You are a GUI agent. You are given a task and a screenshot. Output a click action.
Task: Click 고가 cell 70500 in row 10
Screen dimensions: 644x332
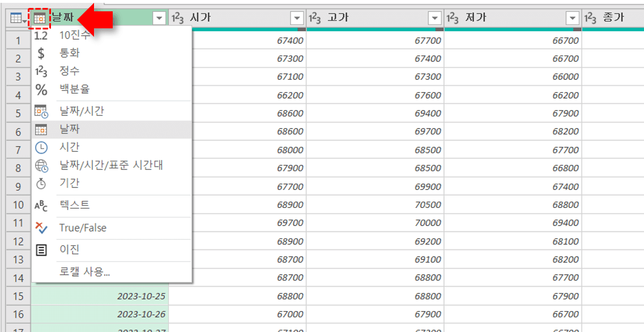coord(375,205)
